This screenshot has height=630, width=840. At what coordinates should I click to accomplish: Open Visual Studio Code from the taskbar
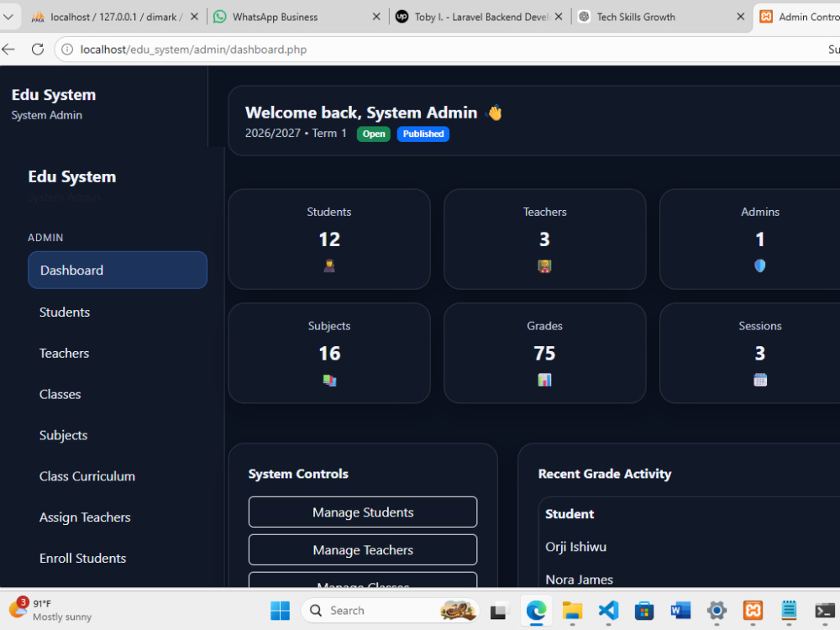click(608, 610)
